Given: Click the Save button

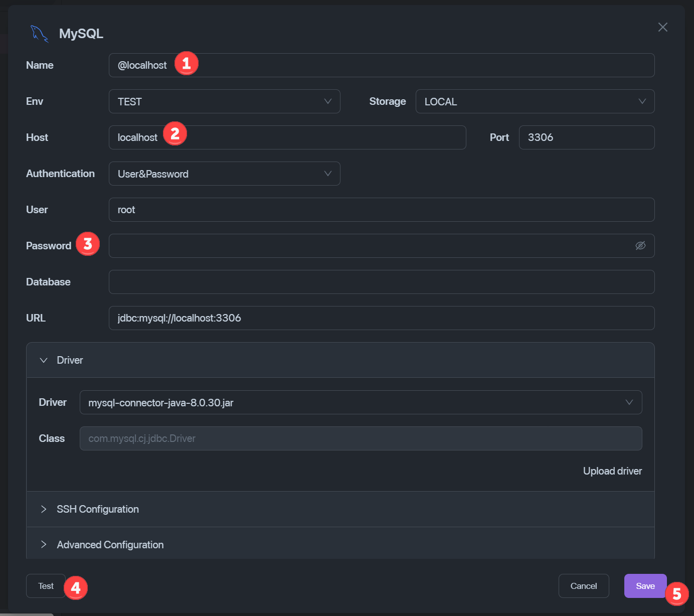Looking at the screenshot, I should pos(645,586).
